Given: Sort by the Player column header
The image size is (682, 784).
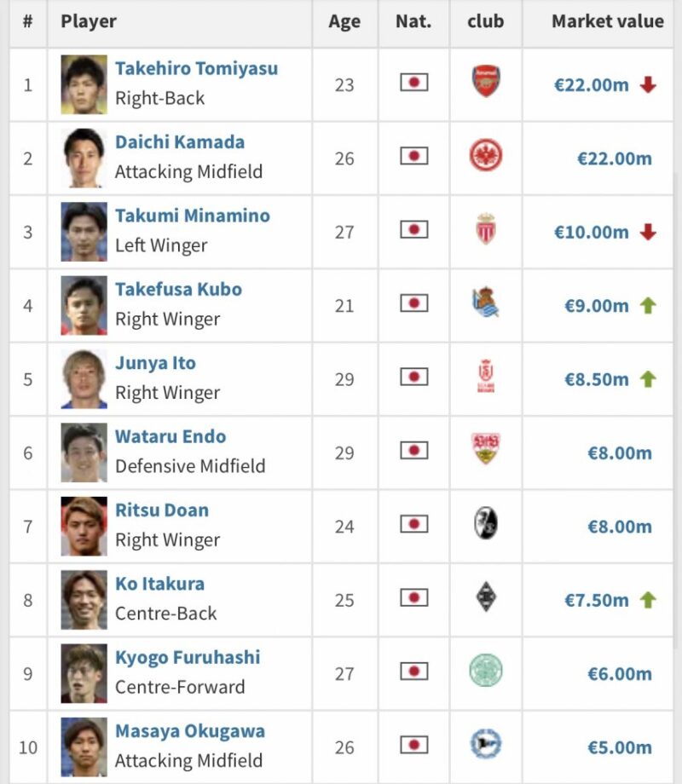Looking at the screenshot, I should (x=89, y=22).
